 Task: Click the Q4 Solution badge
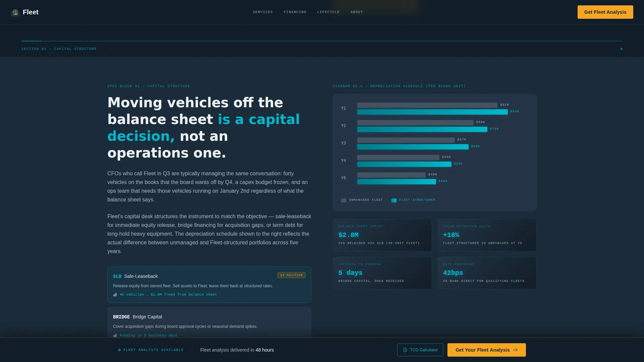point(291,275)
